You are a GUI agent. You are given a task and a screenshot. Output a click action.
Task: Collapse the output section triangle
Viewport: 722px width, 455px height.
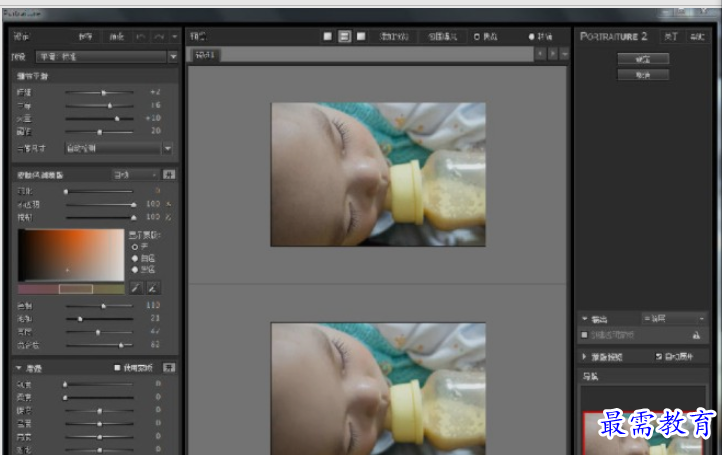pos(585,319)
